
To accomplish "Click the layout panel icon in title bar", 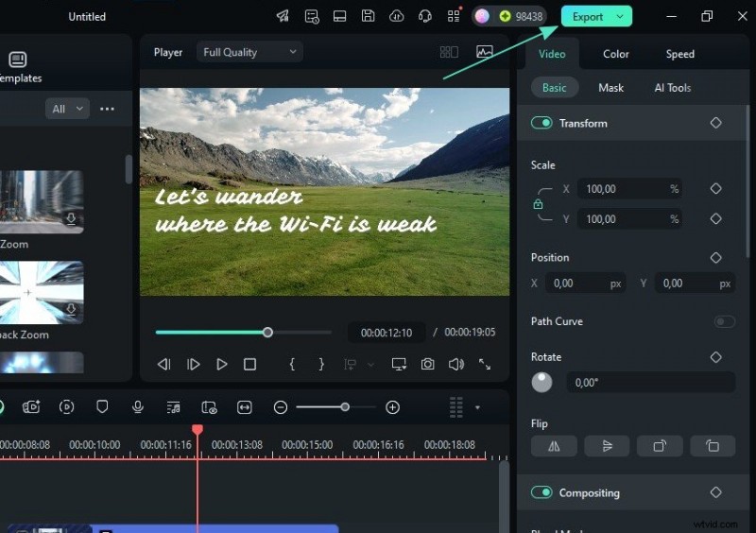I will [x=339, y=16].
